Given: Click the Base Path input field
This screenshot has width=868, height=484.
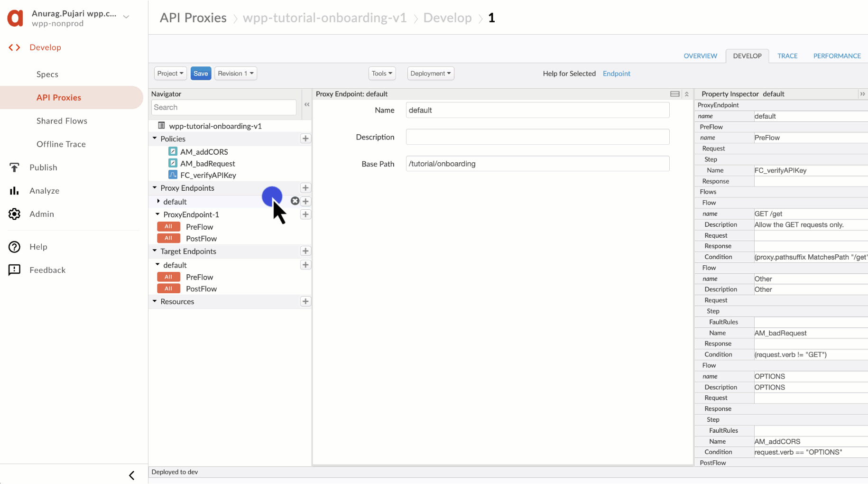Looking at the screenshot, I should click(537, 164).
